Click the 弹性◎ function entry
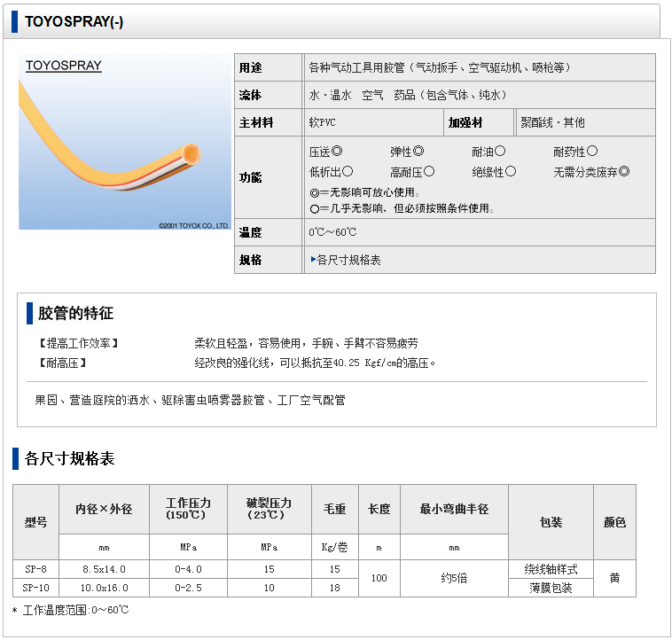The image size is (672, 640). pos(407,152)
